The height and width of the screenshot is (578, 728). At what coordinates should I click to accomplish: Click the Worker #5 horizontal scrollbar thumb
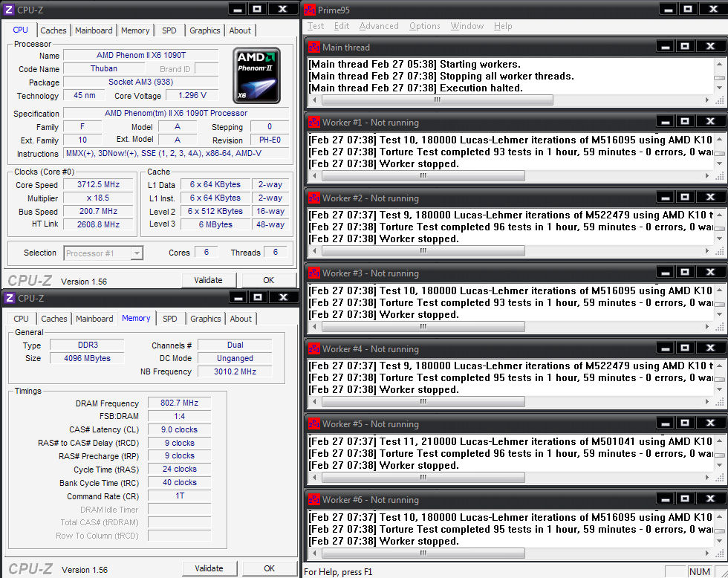423,477
